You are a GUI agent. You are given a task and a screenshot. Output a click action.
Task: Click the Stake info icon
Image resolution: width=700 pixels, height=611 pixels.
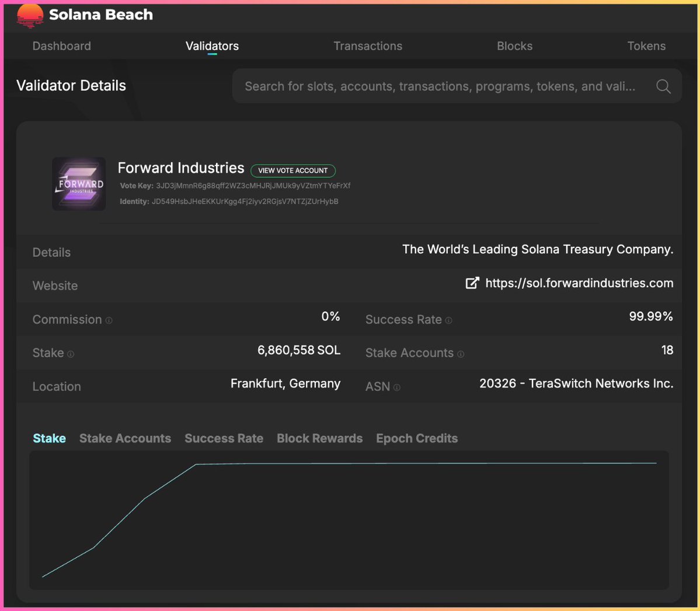pos(71,354)
